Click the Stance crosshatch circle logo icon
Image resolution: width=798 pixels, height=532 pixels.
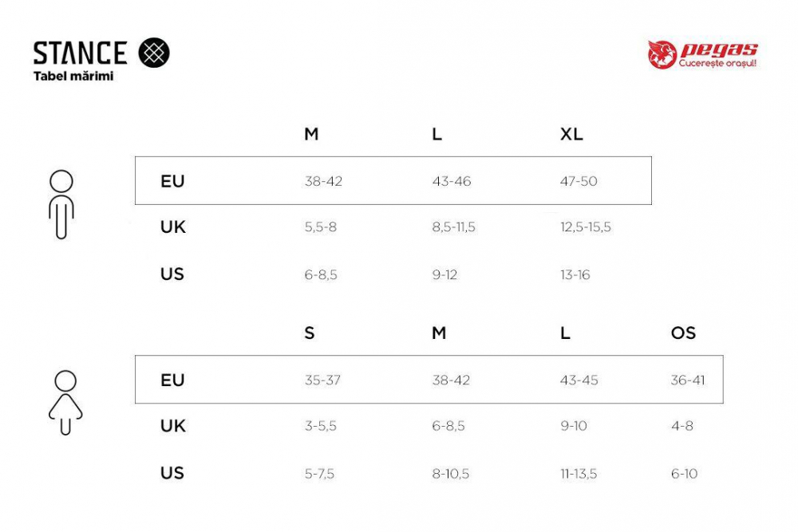[x=154, y=53]
